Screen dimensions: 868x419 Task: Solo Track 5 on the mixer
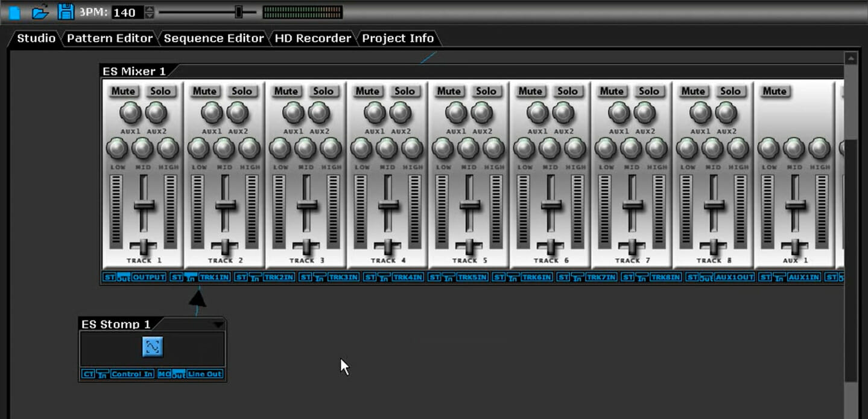click(486, 91)
